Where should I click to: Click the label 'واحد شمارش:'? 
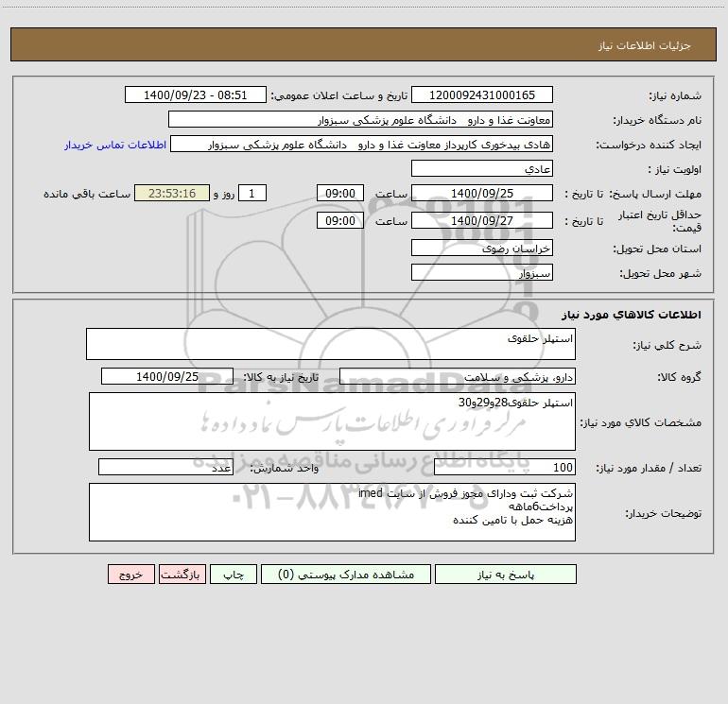pyautogui.click(x=285, y=469)
